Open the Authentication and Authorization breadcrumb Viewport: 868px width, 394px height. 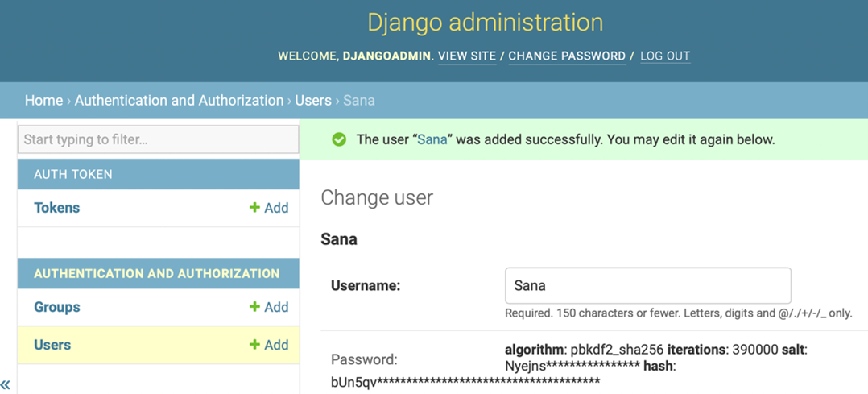179,101
